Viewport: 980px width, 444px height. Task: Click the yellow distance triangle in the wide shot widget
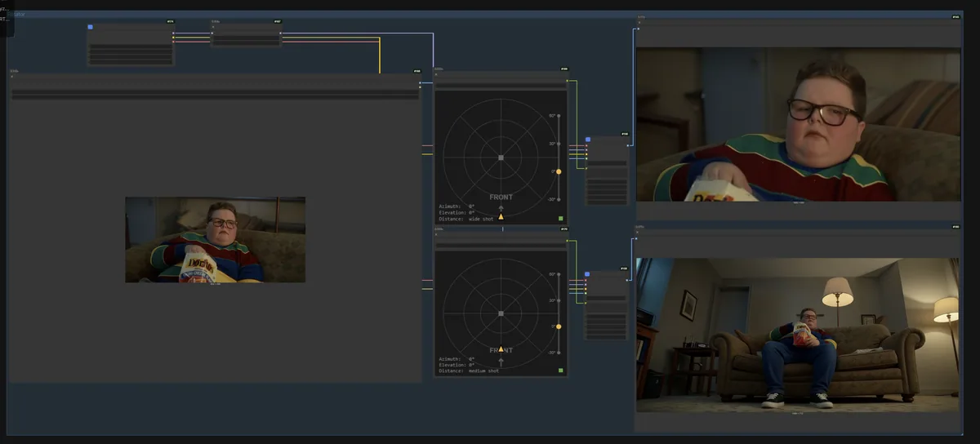501,216
